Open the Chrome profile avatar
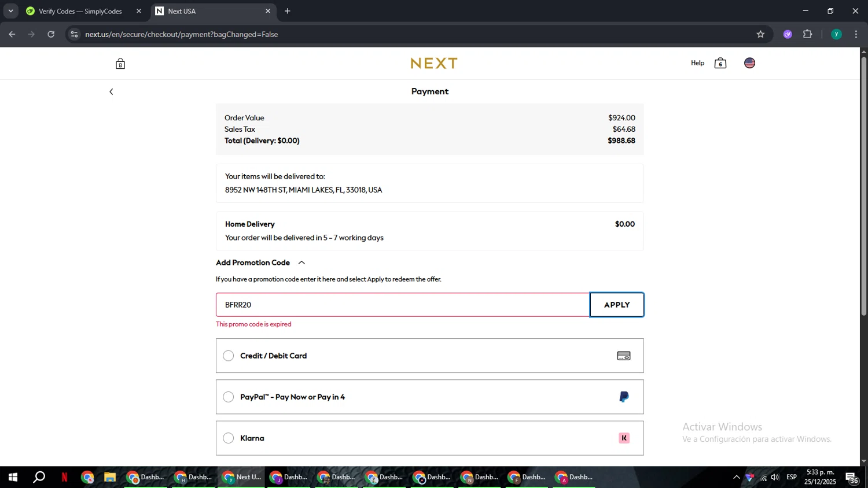The image size is (868, 488). (x=836, y=34)
